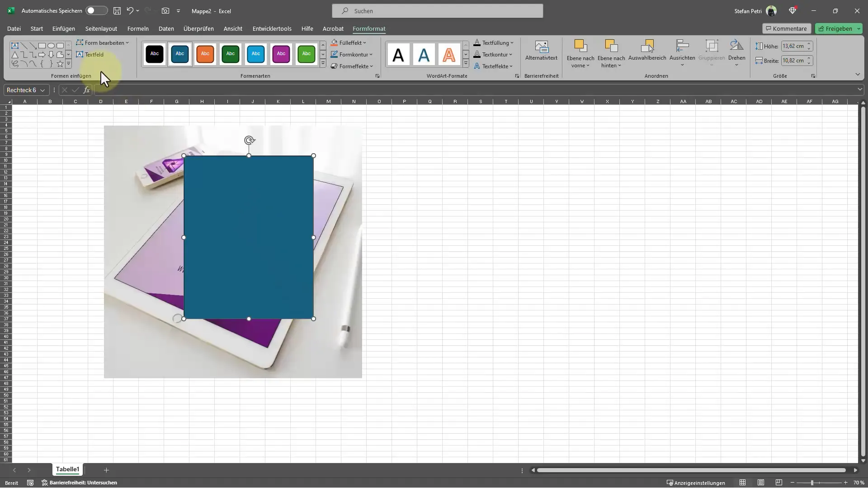The height and width of the screenshot is (488, 868).
Task: Select the Tabelle1 sheet tab
Action: [67, 469]
